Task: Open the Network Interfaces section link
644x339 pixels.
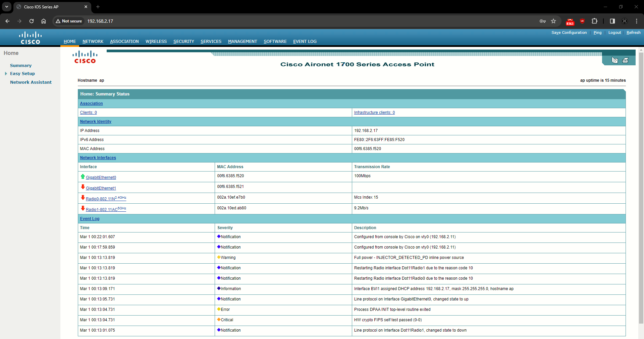Action: (98, 158)
